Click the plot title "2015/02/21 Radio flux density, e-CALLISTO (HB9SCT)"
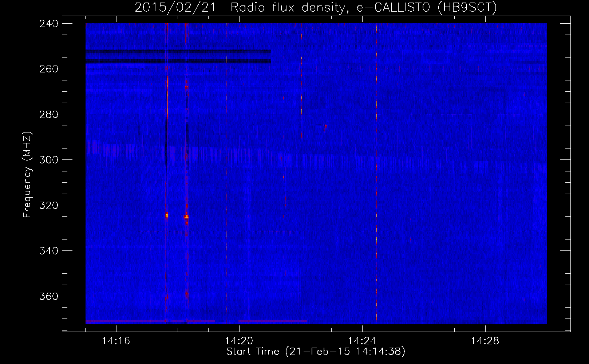Image resolution: width=589 pixels, height=364 pixels. tap(316, 7)
